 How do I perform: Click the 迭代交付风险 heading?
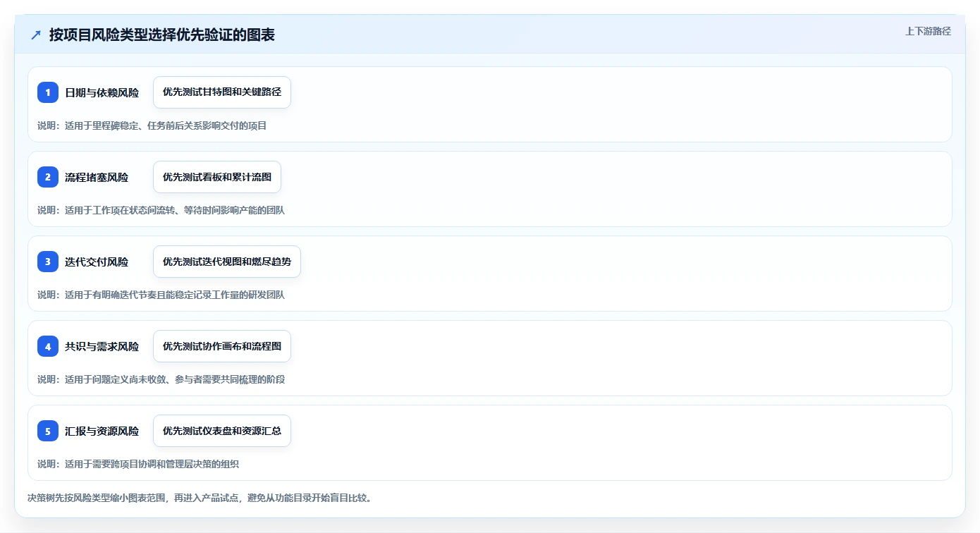(97, 262)
